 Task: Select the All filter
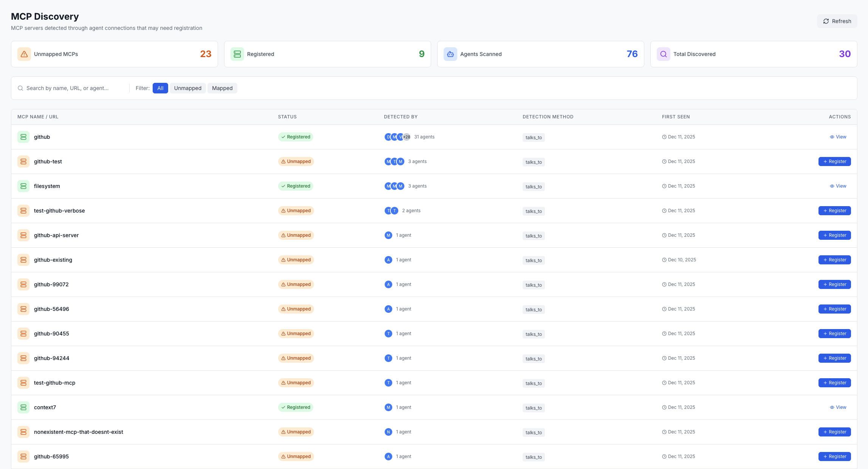(x=160, y=88)
